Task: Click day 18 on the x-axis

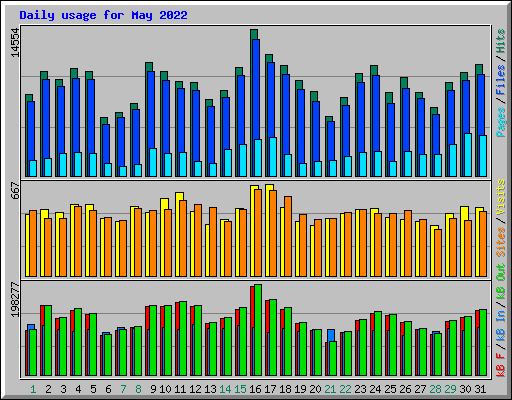Action: [285, 389]
